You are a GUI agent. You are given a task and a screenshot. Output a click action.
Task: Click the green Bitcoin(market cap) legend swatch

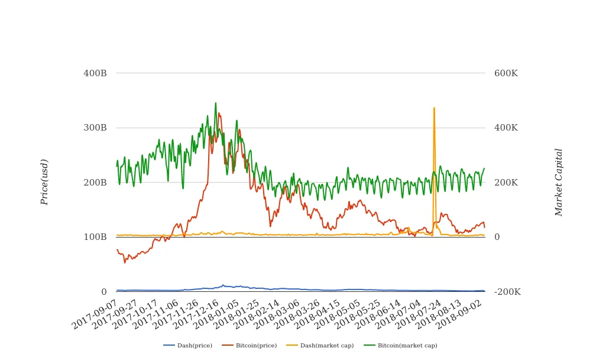click(x=370, y=345)
